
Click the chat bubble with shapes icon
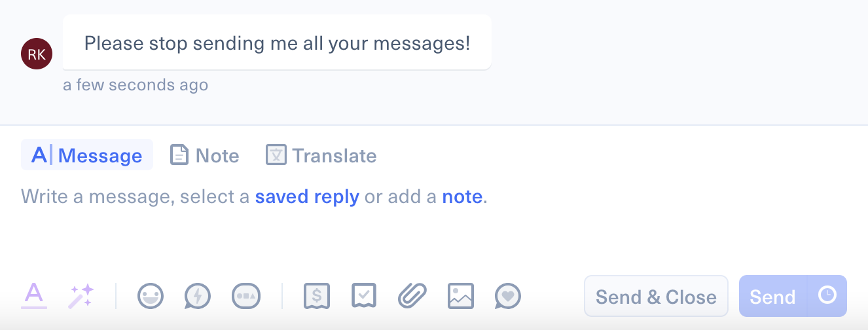[x=246, y=296]
